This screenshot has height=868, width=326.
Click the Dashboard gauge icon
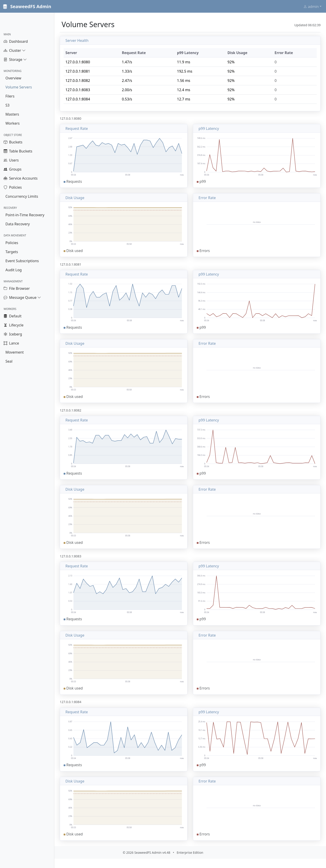(x=5, y=41)
